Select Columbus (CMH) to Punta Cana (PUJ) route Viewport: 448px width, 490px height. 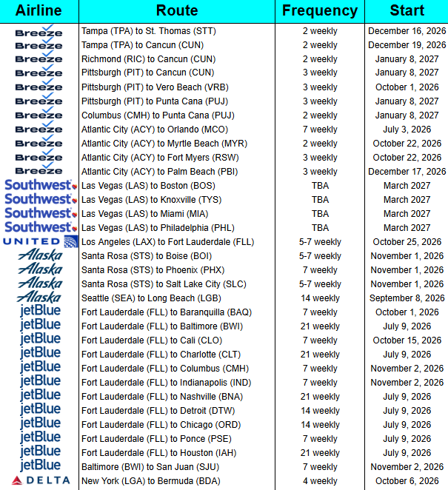point(158,115)
